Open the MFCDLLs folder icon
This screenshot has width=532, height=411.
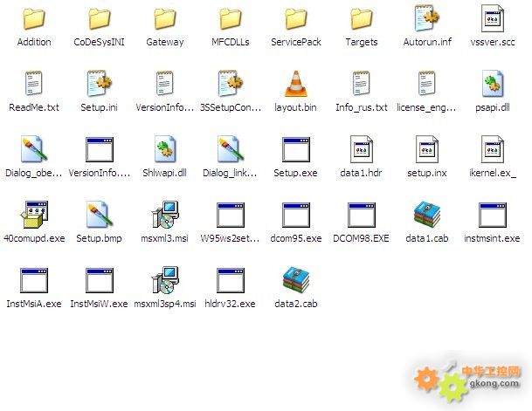pos(231,18)
